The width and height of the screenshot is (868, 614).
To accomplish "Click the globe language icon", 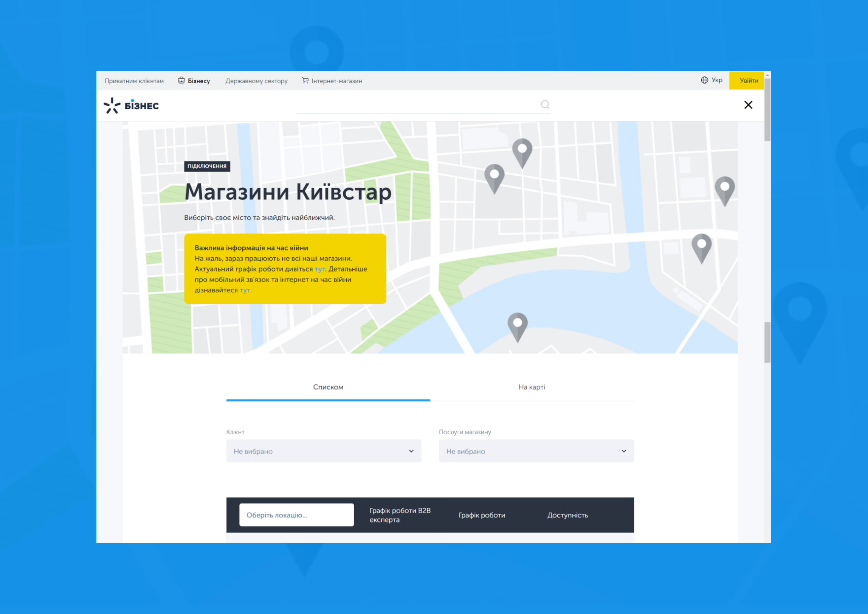I will click(704, 80).
